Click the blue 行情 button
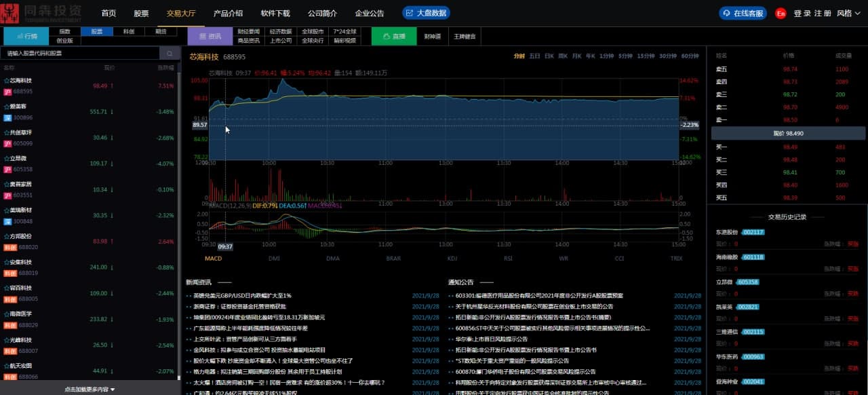Screen dimensions: 868x395 click(x=26, y=36)
